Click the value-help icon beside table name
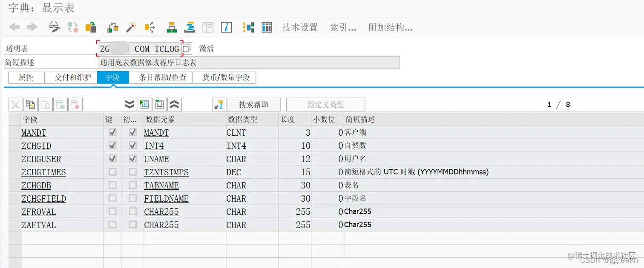The height and width of the screenshot is (268, 644). coord(187,48)
